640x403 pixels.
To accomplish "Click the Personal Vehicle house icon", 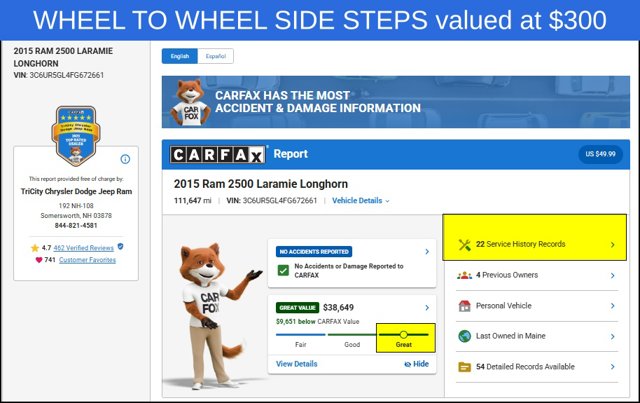I will (x=464, y=306).
